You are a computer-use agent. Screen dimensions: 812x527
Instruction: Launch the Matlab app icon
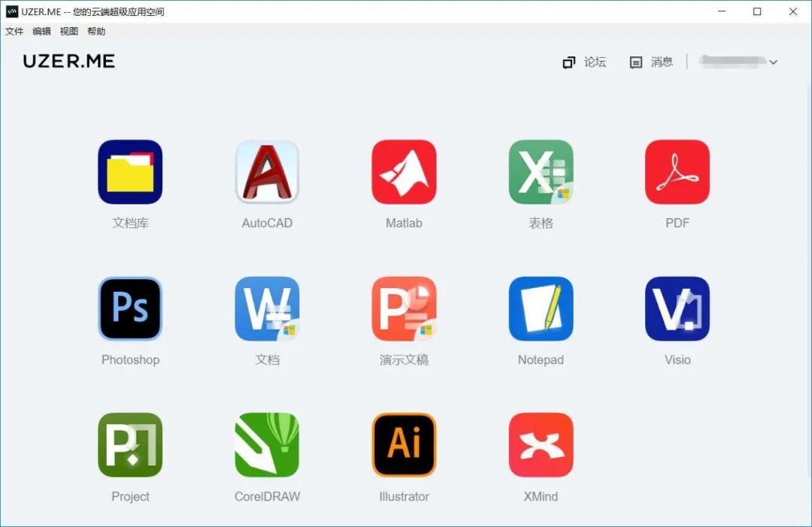[404, 172]
